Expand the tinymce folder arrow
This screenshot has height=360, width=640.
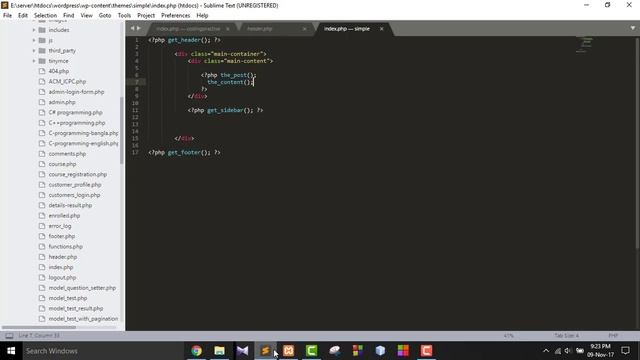pyautogui.click(x=34, y=61)
